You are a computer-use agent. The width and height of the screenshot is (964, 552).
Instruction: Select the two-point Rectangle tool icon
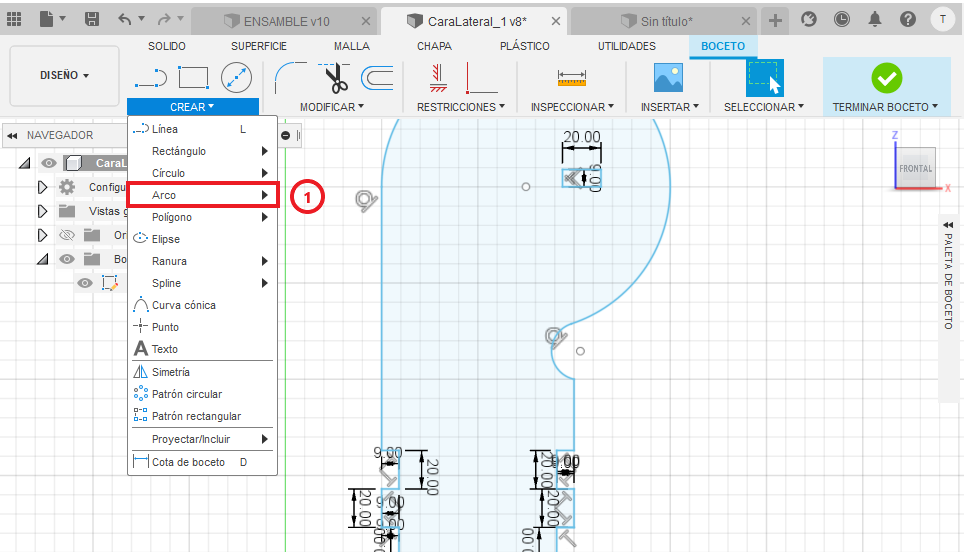click(193, 78)
